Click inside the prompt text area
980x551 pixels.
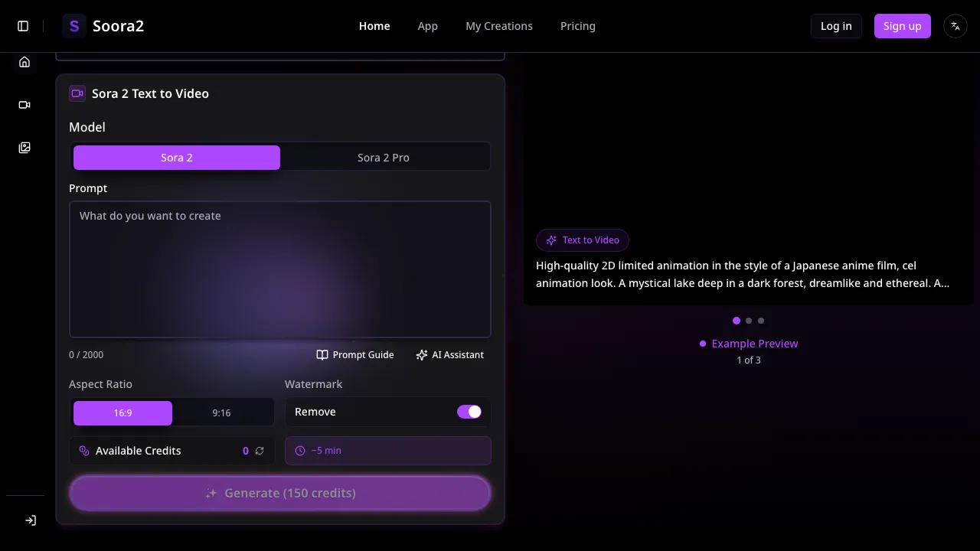click(x=280, y=268)
